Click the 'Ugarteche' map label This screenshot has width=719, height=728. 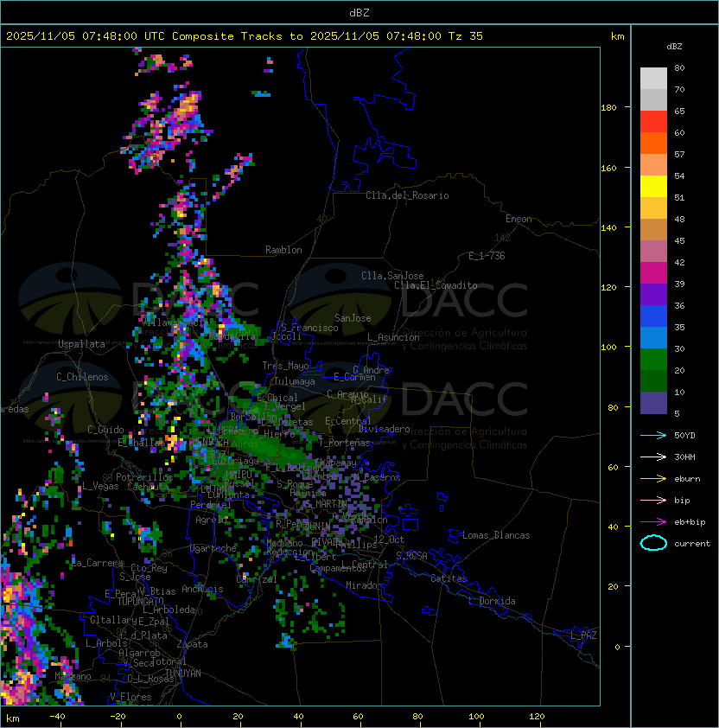point(213,548)
